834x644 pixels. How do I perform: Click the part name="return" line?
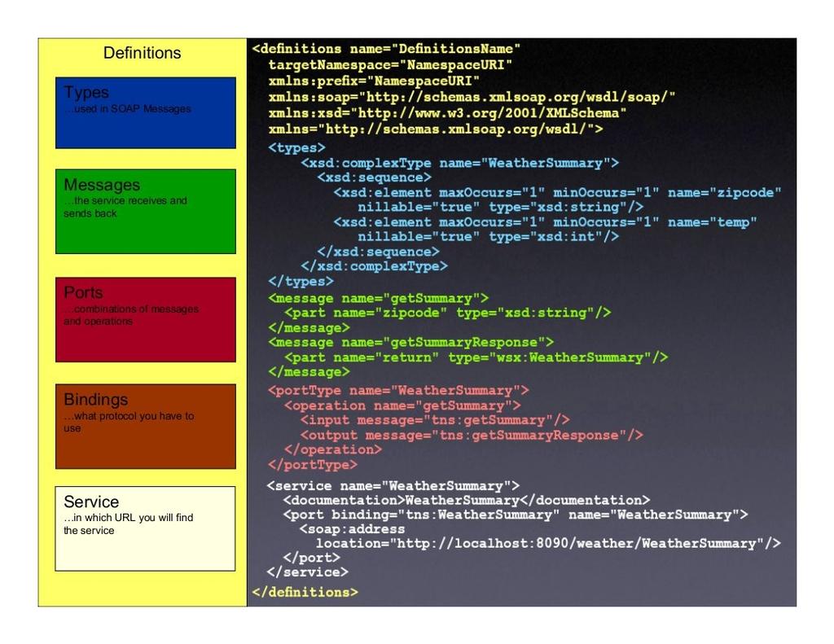[x=476, y=357]
